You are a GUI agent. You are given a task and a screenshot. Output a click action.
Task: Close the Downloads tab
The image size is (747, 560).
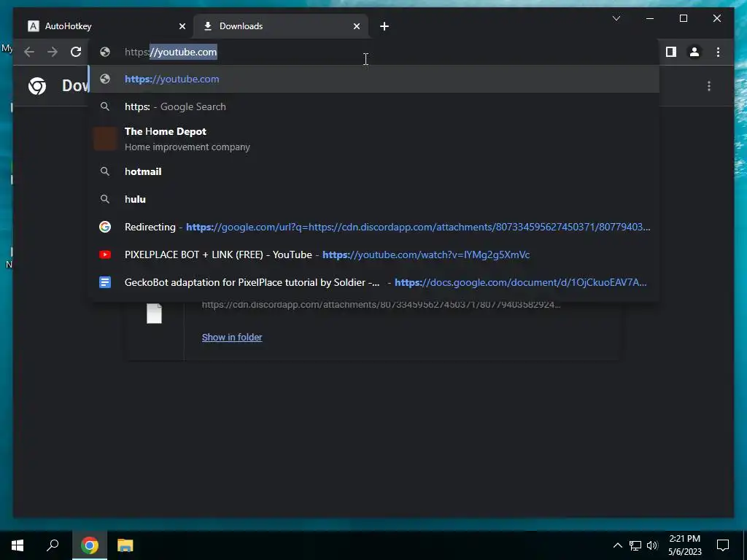tap(356, 26)
